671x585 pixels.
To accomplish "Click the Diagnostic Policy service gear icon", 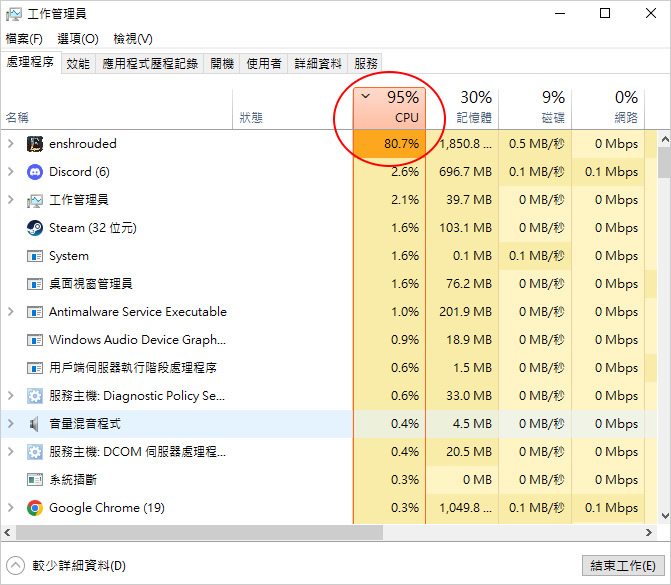I will tap(35, 396).
